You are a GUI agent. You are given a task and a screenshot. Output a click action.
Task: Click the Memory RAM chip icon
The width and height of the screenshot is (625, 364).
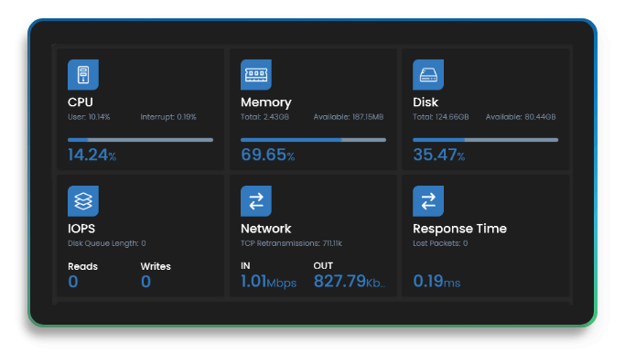pos(256,75)
